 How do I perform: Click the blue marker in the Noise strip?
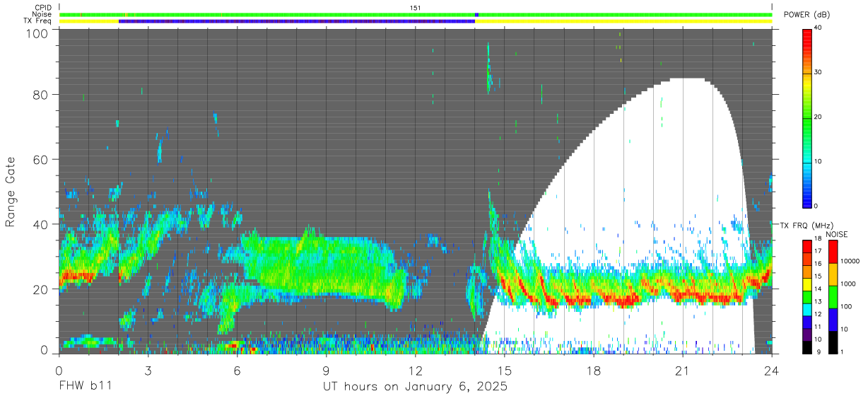point(477,14)
